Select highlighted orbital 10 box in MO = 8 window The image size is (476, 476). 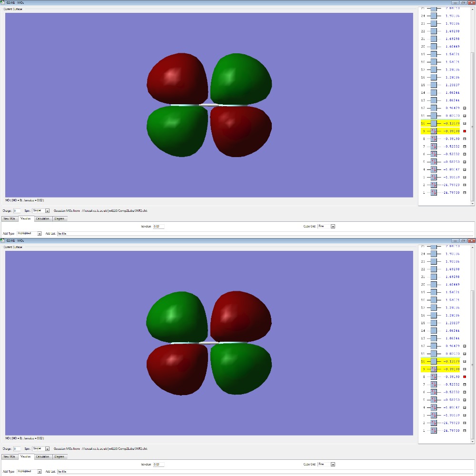pyautogui.click(x=434, y=362)
